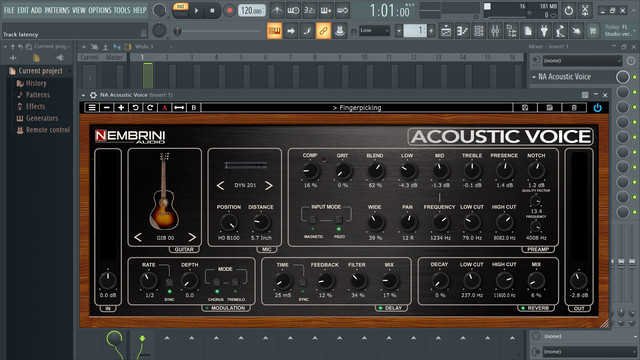Enable MAGNETIC input mode switch
Image resolution: width=640 pixels, height=360 pixels.
tap(313, 220)
